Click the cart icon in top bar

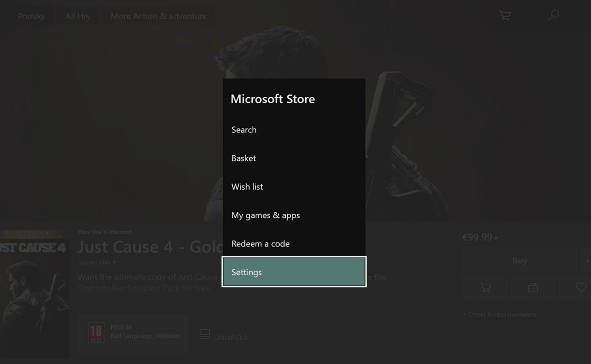pos(505,16)
